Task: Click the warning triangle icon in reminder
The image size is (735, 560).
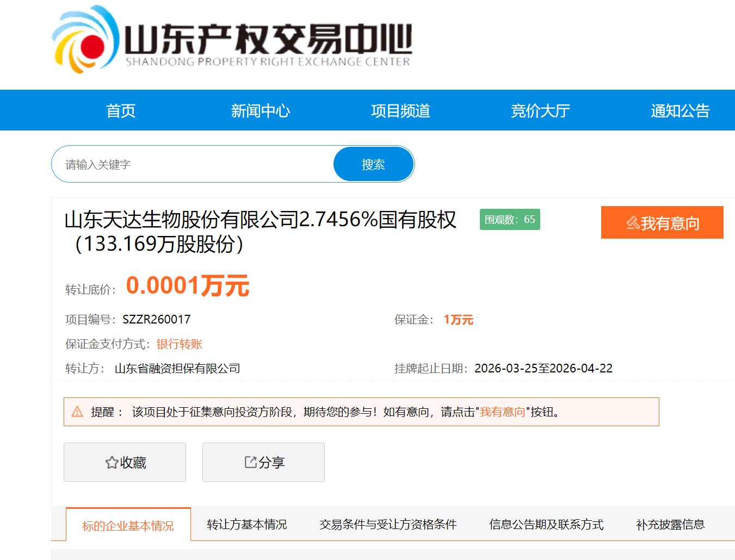Action: pyautogui.click(x=77, y=412)
